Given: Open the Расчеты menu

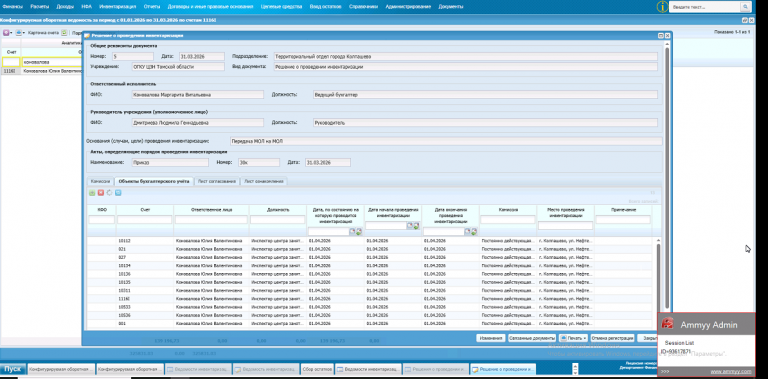Looking at the screenshot, I should 39,7.
